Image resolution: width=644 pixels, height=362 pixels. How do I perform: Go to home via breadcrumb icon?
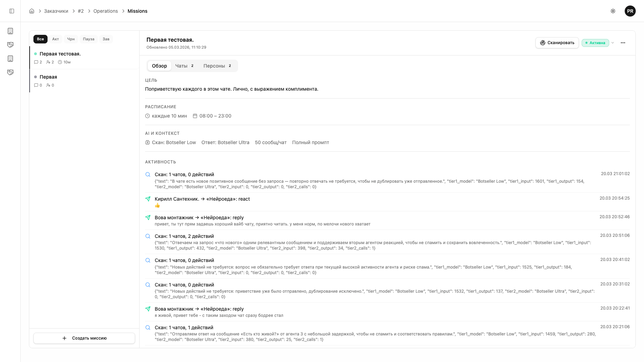(32, 11)
